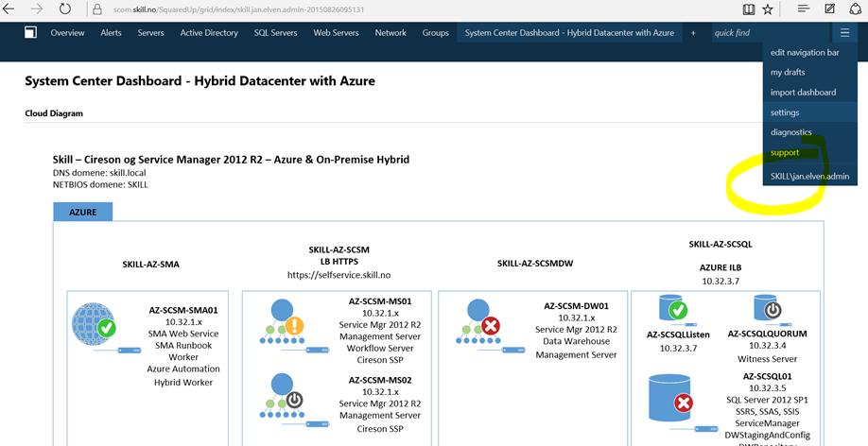This screenshot has height=446, width=868.
Task: Click the padlock icon in address bar
Action: [x=96, y=9]
